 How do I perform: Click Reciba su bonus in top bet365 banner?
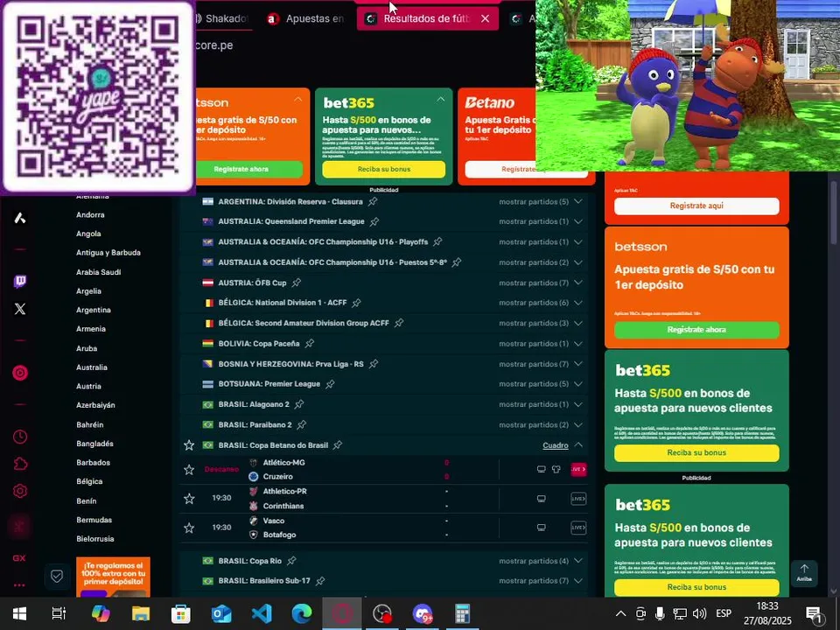tap(383, 169)
